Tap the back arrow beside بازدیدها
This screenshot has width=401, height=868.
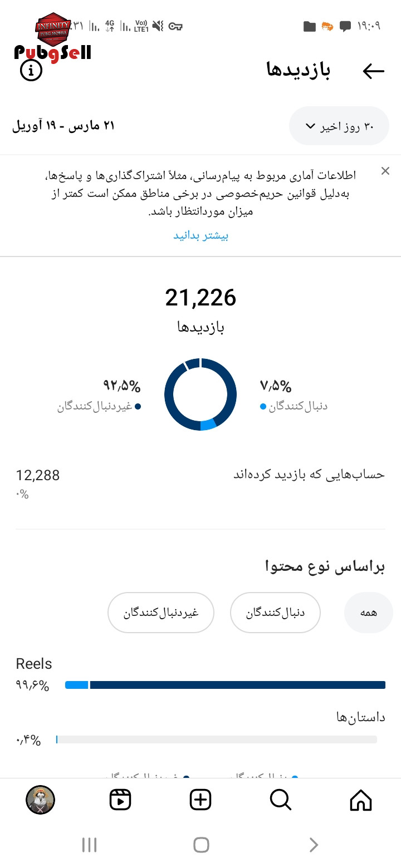pyautogui.click(x=373, y=71)
